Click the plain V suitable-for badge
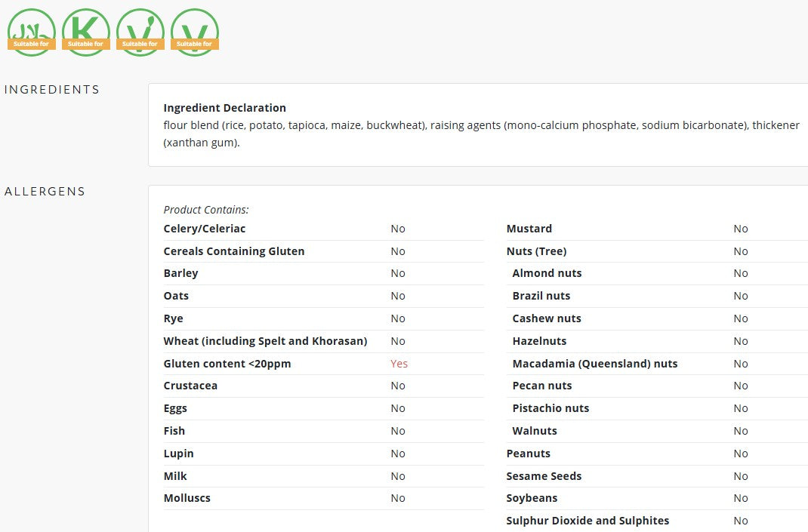The width and height of the screenshot is (808, 532). pos(195,32)
